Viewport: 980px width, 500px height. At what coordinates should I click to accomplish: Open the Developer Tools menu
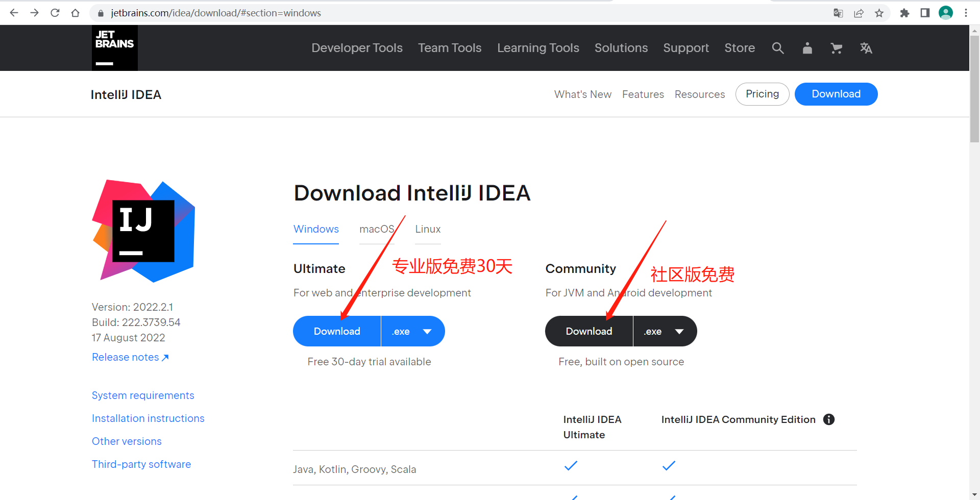357,48
